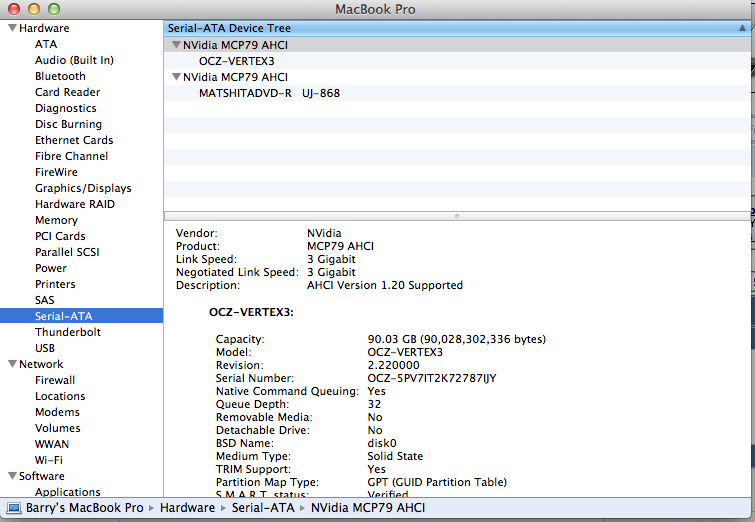Select Locations under Network
This screenshot has height=522, width=755.
tap(60, 396)
